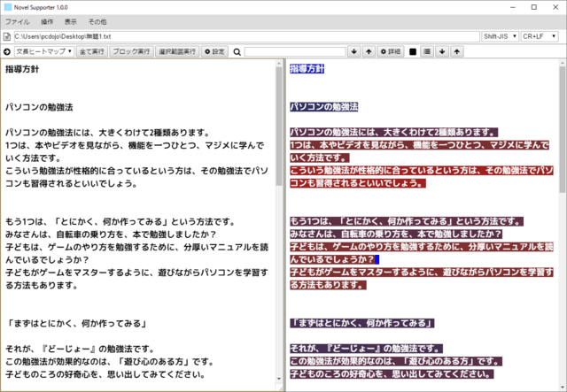Open settings with the 設定 gear button
The height and width of the screenshot is (392, 567).
tap(214, 52)
